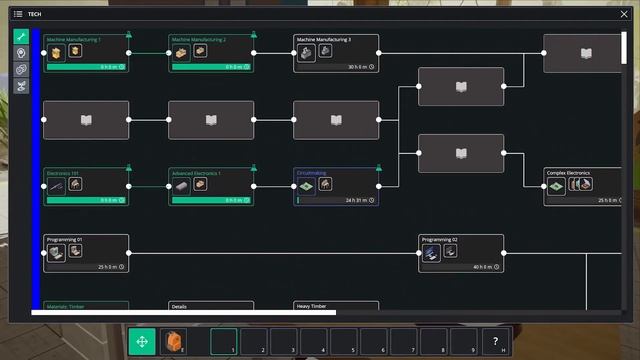
Task: Select the Circuitmaking node title
Action: point(311,173)
